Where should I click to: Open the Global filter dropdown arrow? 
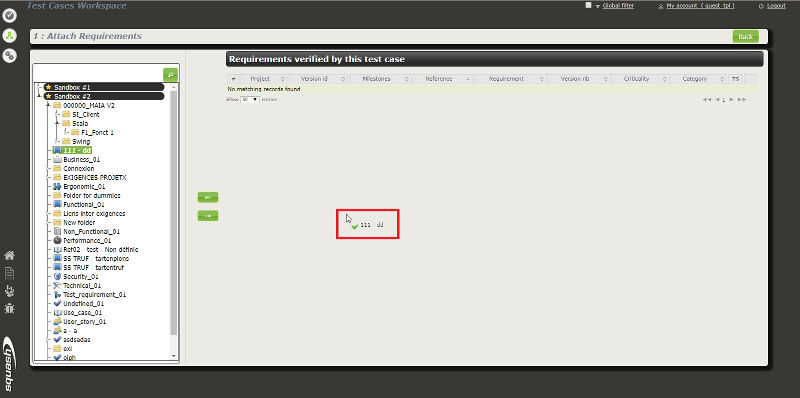597,7
